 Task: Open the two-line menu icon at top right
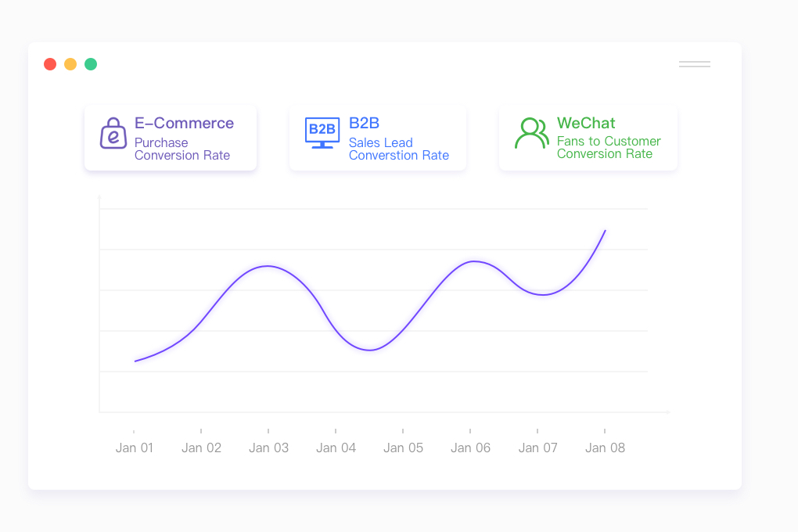694,64
